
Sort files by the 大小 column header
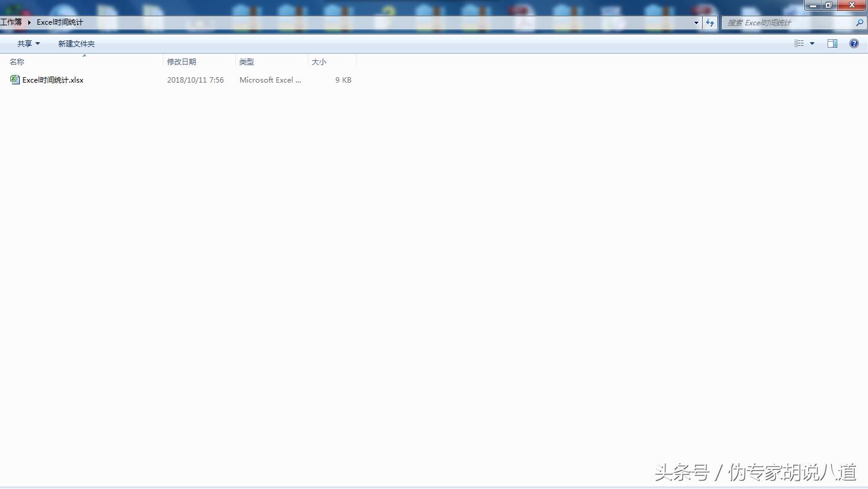319,62
